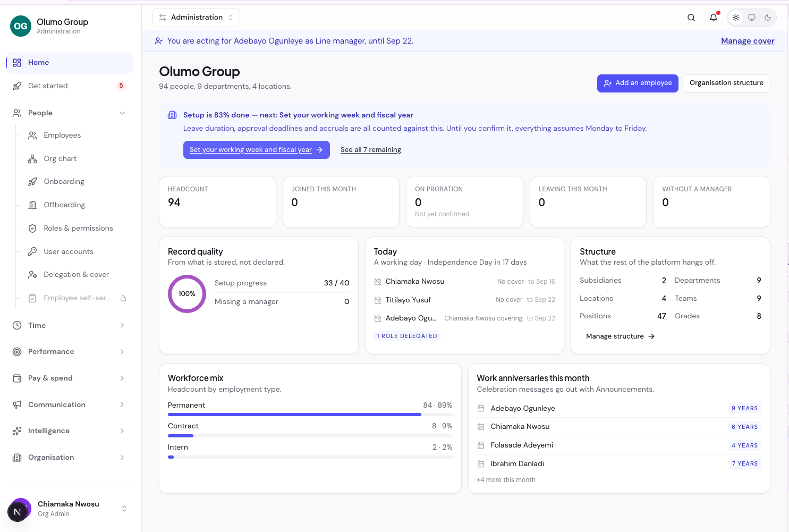Open Chiamaka Nwosu account menu
The height and width of the screenshot is (532, 789).
point(69,509)
